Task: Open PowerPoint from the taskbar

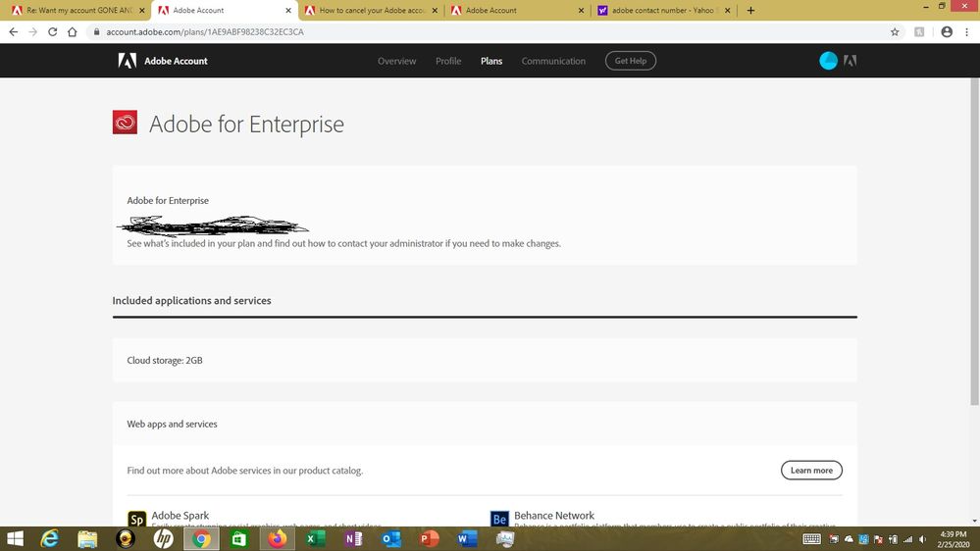Action: click(430, 538)
